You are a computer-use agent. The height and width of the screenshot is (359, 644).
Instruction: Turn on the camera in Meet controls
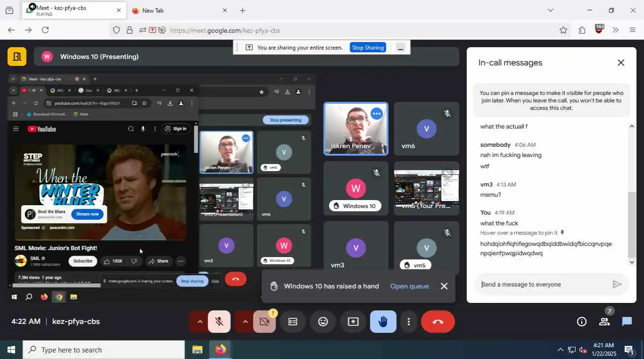264,322
